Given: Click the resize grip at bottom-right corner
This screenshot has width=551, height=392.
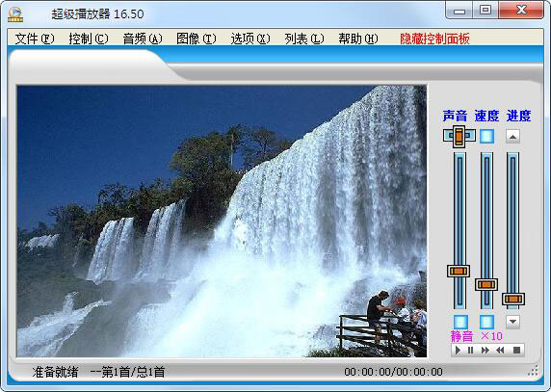Looking at the screenshot, I should [x=534, y=371].
